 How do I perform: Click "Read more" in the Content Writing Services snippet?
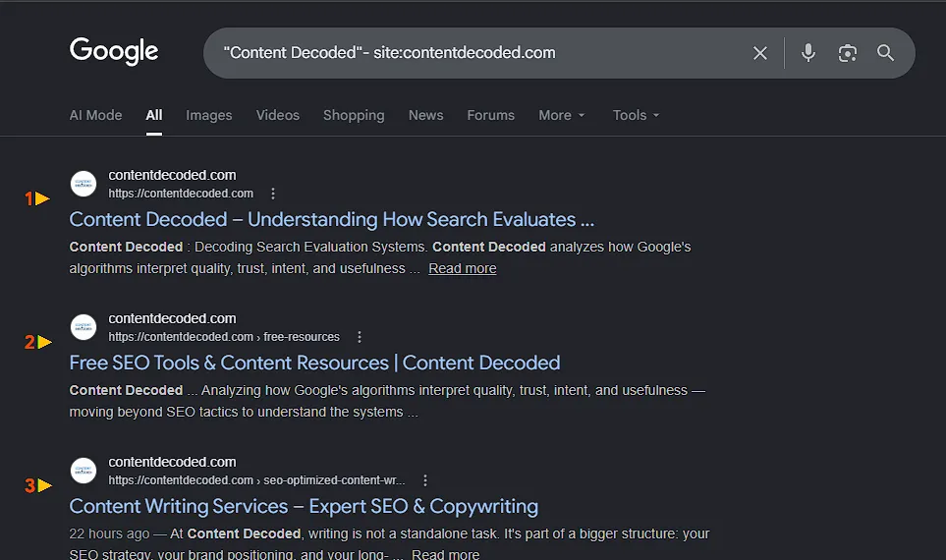445,554
